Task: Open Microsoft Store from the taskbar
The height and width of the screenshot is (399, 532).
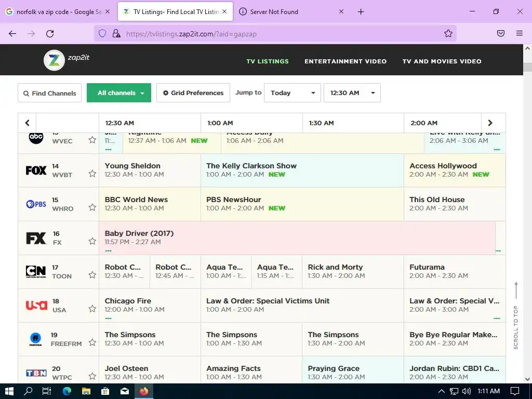Action: click(x=105, y=391)
